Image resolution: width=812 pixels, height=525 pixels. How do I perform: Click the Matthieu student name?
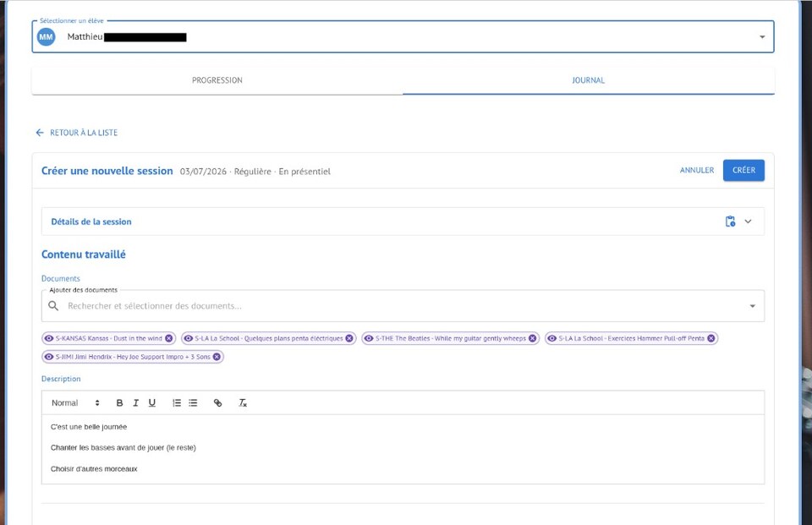85,36
